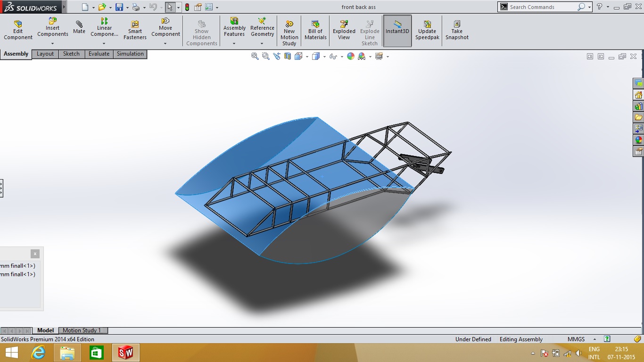Create an Exploded View
The image size is (644, 362).
pos(344,30)
